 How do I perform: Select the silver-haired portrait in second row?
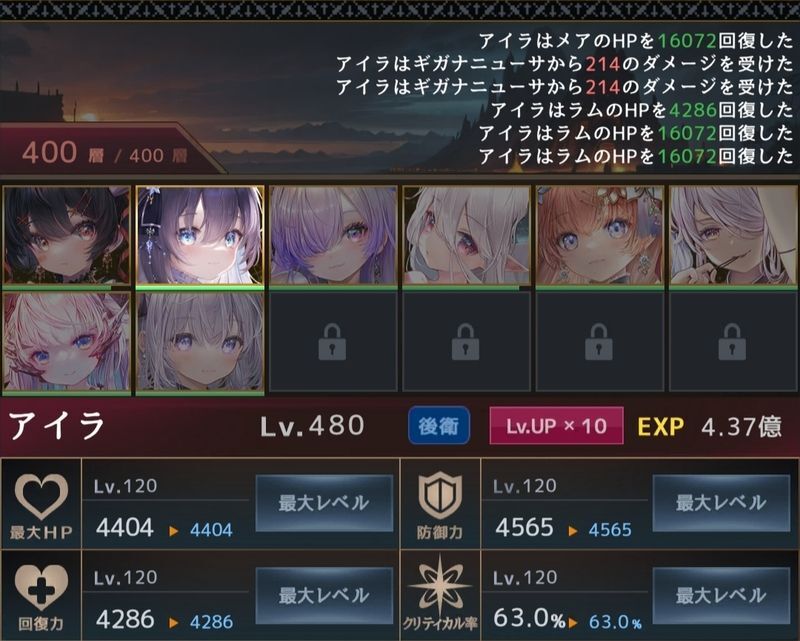[200, 341]
